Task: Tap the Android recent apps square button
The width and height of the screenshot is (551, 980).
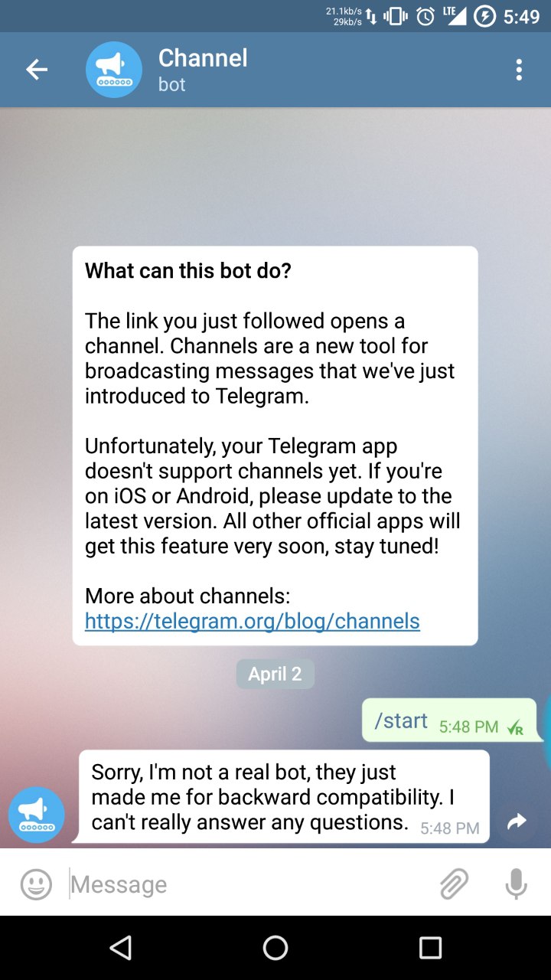Action: pos(431,948)
